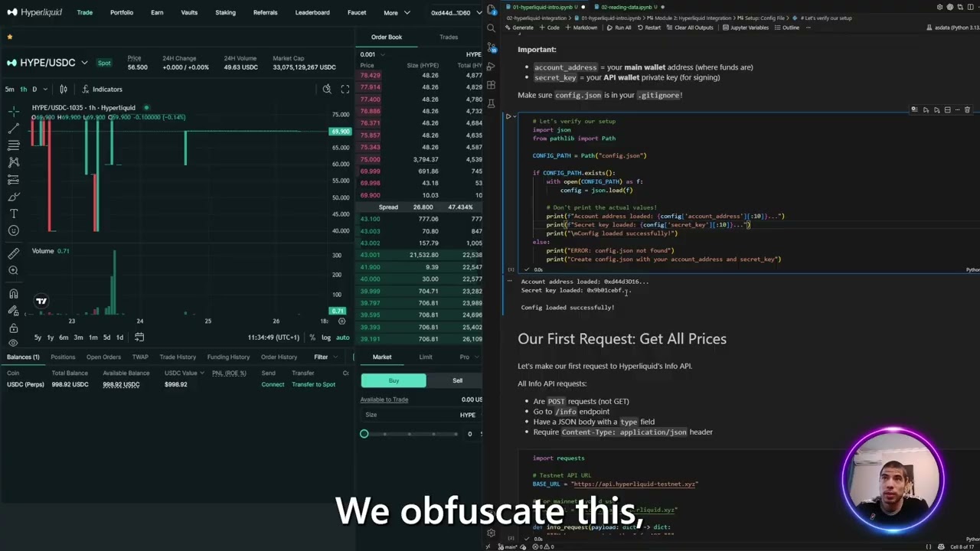Select the Sell side toggle

coord(457,380)
